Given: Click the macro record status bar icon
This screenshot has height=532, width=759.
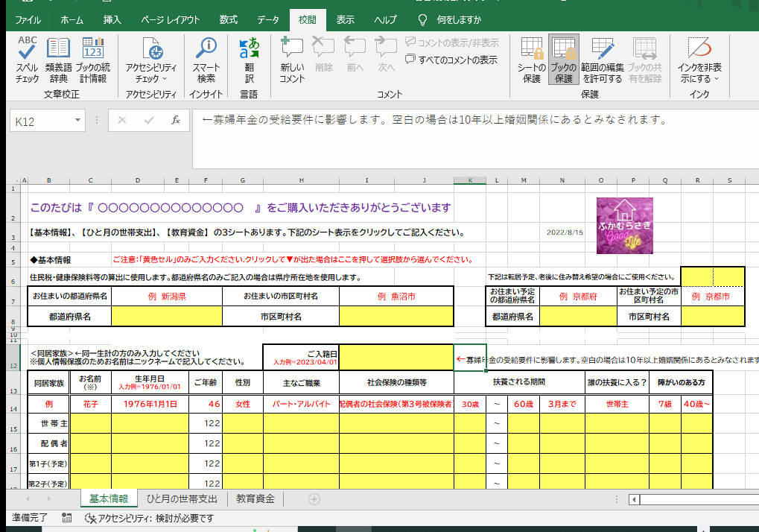Looking at the screenshot, I should pyautogui.click(x=67, y=518).
